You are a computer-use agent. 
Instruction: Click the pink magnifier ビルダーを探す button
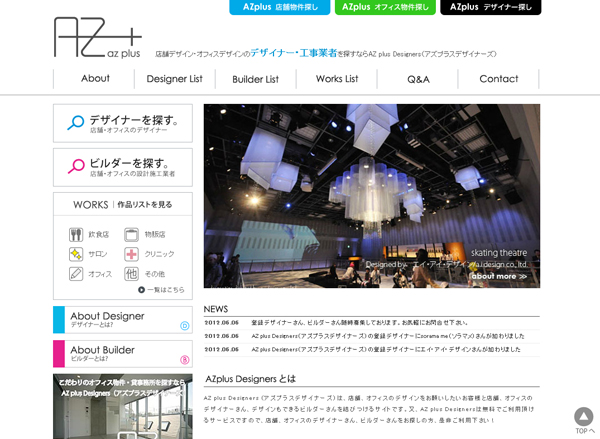[123, 167]
